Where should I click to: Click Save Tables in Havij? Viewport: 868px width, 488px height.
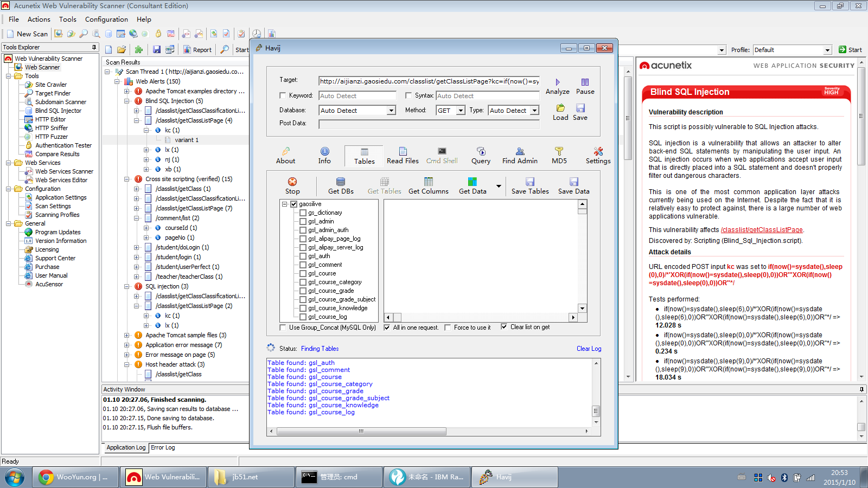coord(530,186)
